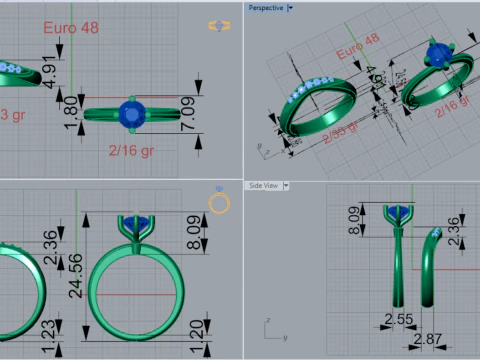Select the '2/33 gr' label in perspective viewport

coord(340,133)
